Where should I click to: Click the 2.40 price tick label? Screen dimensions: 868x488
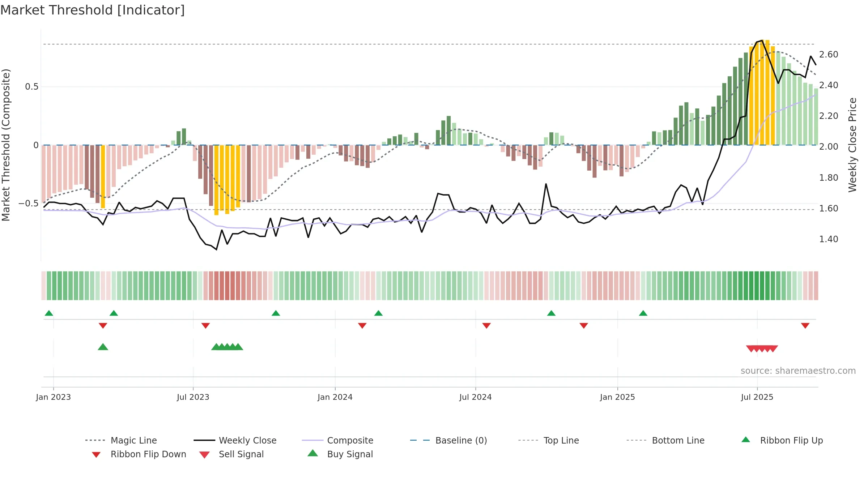pyautogui.click(x=829, y=85)
